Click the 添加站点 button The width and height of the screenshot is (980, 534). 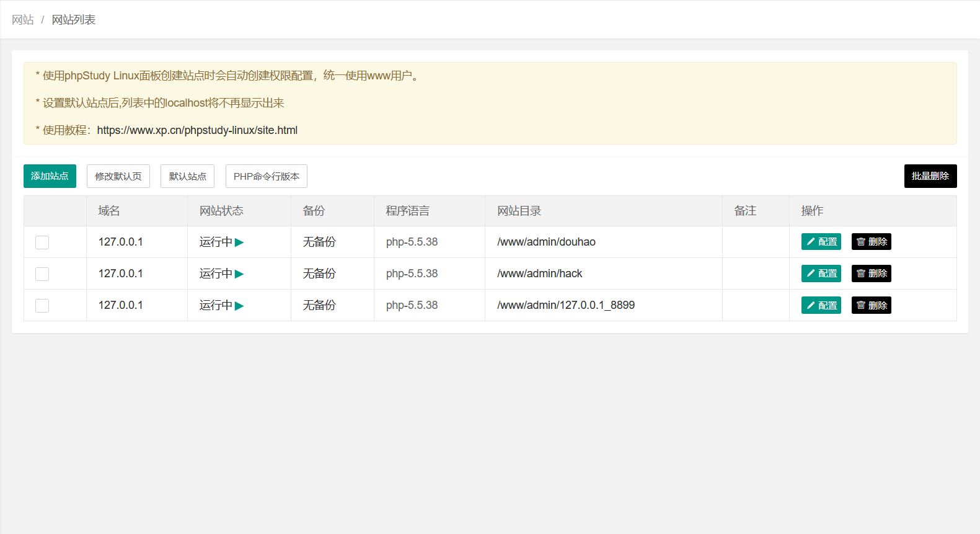point(50,176)
